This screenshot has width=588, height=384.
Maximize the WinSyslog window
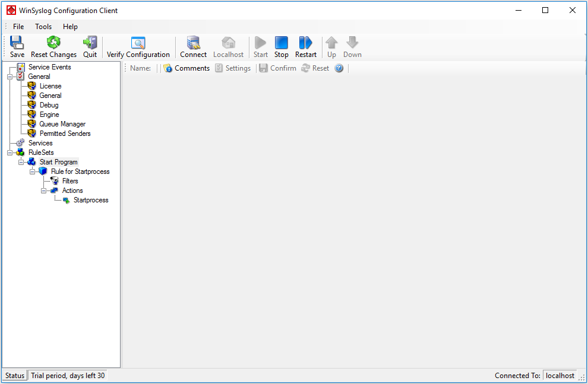click(545, 10)
